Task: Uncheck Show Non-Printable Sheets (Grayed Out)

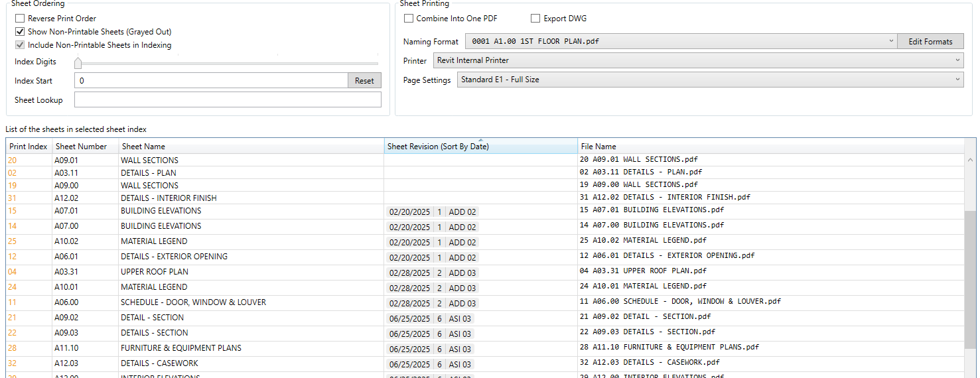Action: coord(20,32)
